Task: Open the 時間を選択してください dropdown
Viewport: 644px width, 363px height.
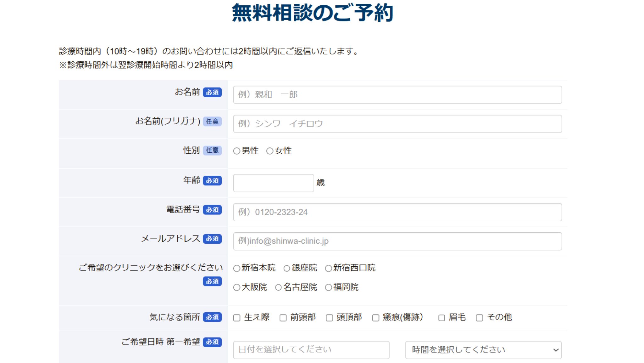Action: 483,350
